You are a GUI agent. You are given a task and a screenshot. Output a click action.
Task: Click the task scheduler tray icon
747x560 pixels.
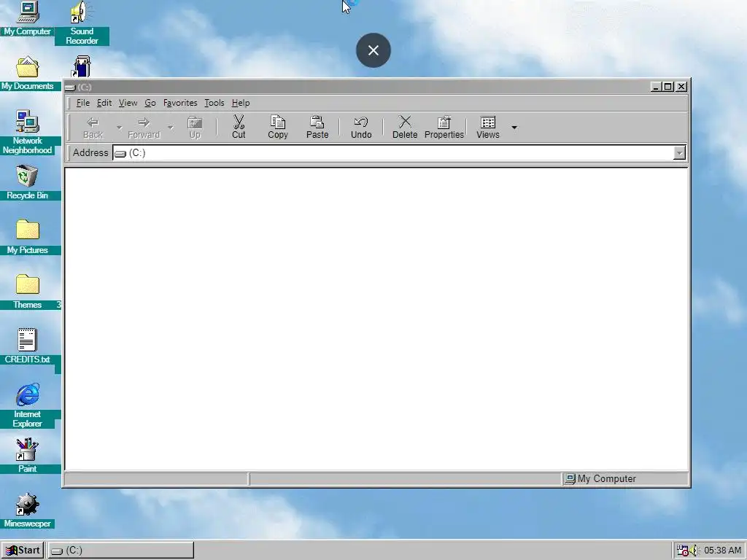tap(682, 551)
